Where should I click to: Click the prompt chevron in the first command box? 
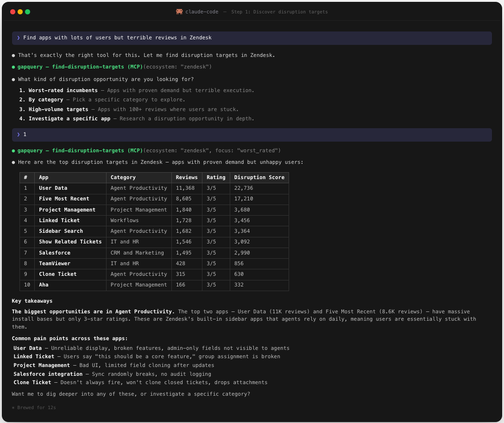point(18,37)
